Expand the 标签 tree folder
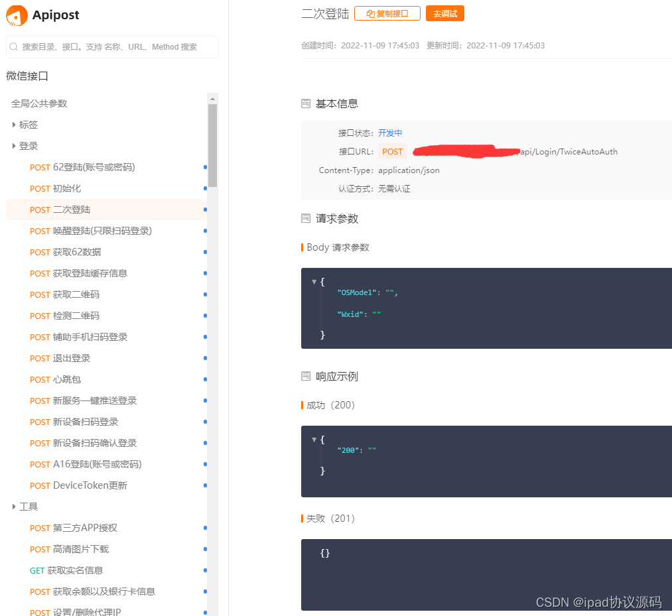The image size is (672, 616). pyautogui.click(x=14, y=125)
